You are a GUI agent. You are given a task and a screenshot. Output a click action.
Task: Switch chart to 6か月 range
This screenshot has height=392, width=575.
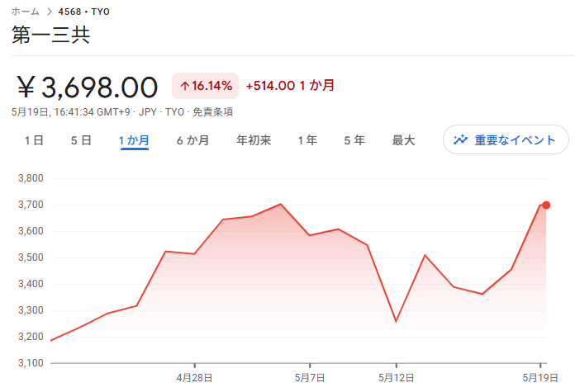[192, 140]
